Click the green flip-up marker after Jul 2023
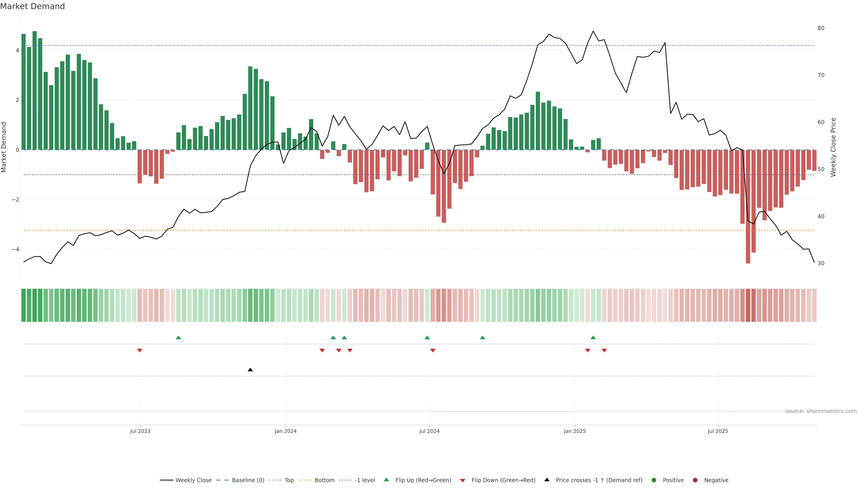 [178, 338]
